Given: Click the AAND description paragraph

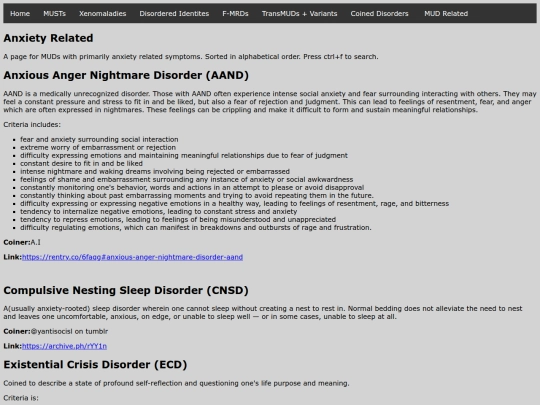Looking at the screenshot, I should 270,102.
